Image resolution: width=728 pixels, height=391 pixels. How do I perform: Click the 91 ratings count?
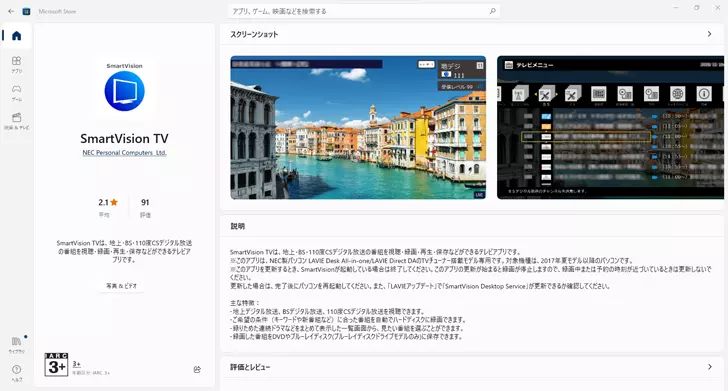tap(145, 202)
